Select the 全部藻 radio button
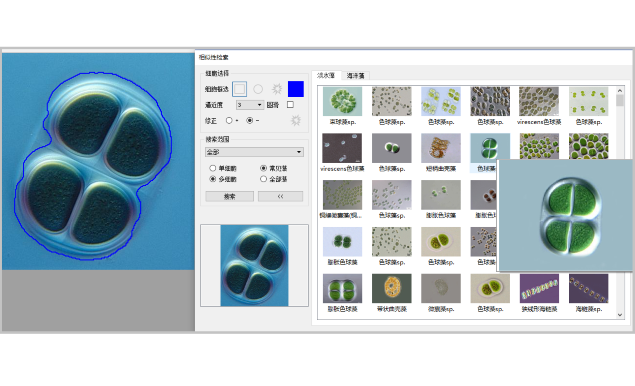635x386 pixels. 264,179
